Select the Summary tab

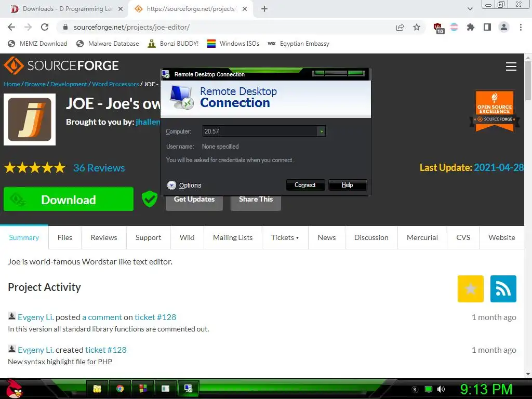point(24,237)
